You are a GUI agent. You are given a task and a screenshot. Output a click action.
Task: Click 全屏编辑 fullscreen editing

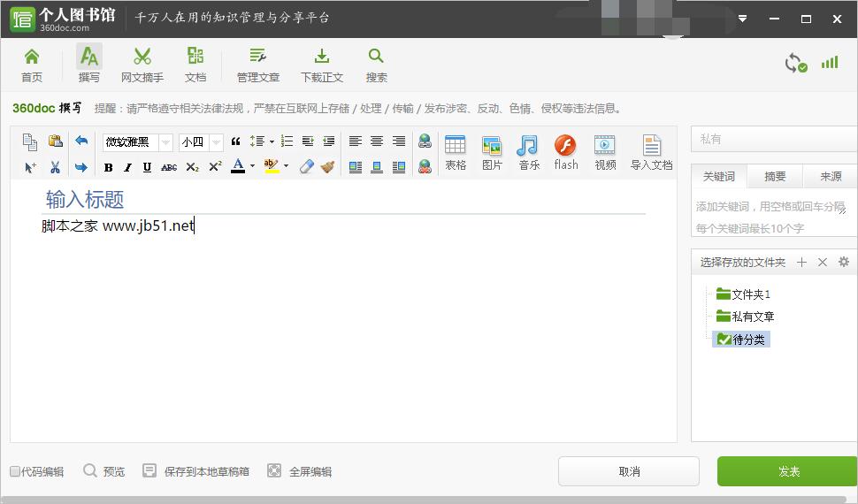299,471
